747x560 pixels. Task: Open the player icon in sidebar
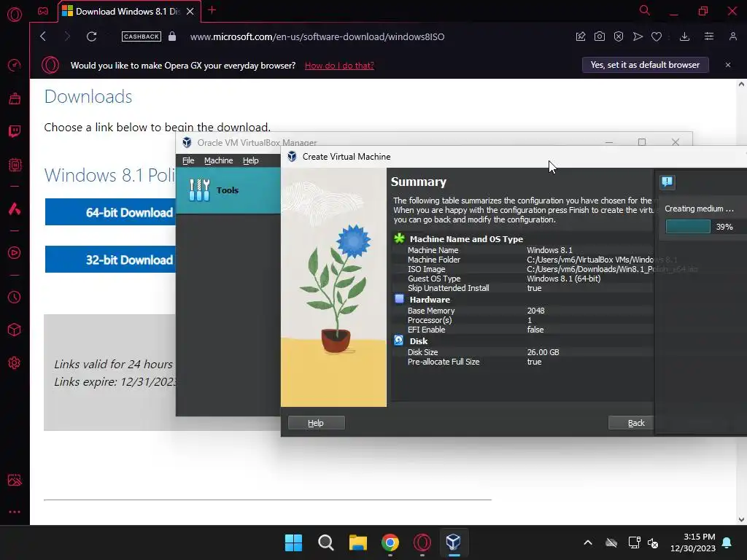point(15,253)
